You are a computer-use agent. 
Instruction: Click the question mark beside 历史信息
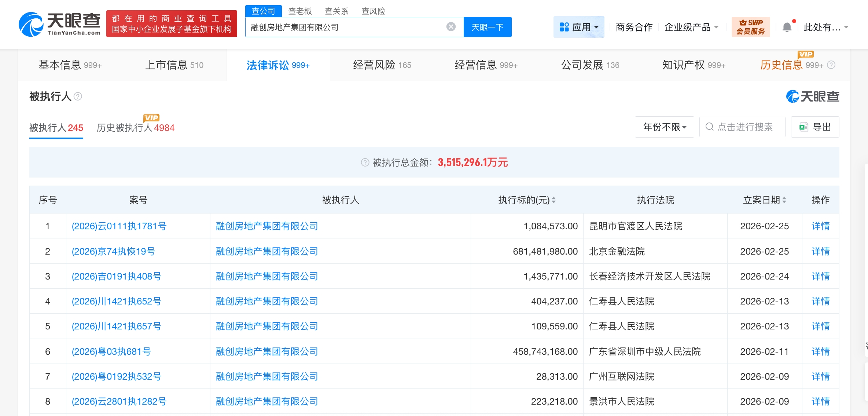tap(831, 65)
